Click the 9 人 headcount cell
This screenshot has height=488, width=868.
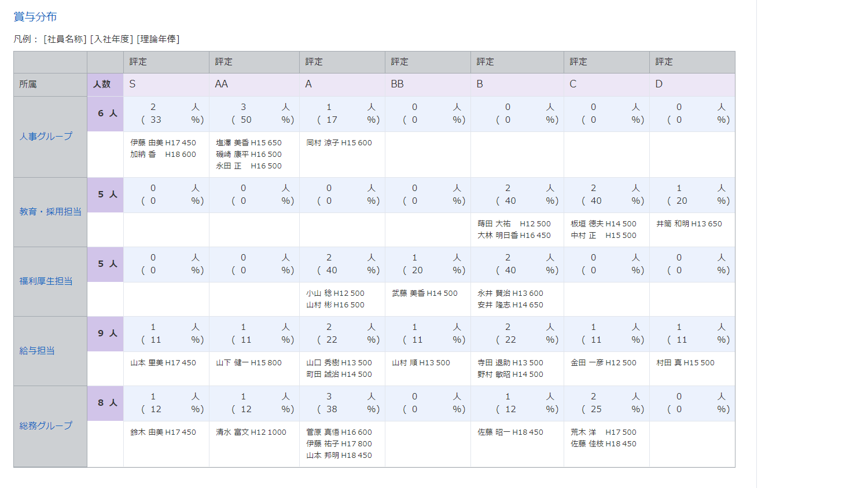[x=107, y=333]
